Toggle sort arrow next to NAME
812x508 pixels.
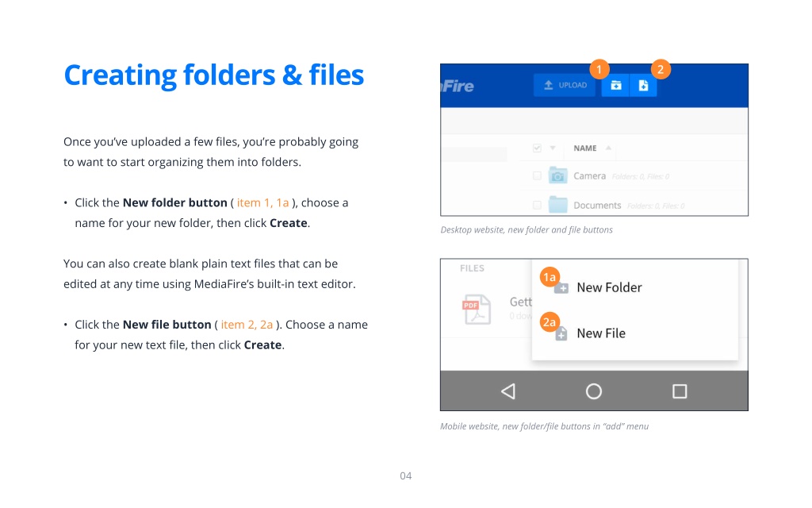(x=608, y=148)
